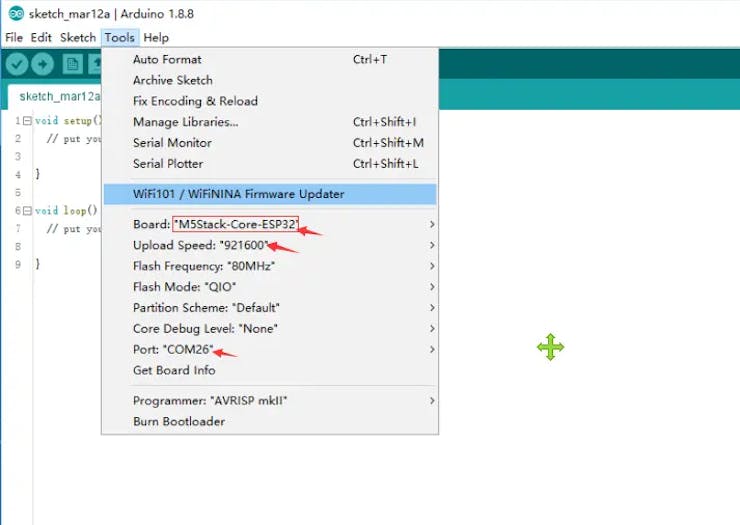
Task: Click the Verify checkmark toolbar icon
Action: point(17,64)
